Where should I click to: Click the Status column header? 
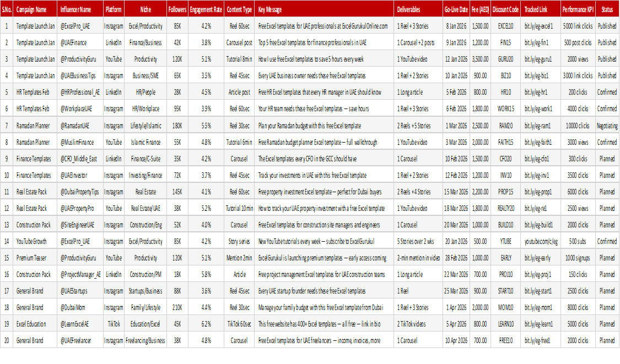(607, 9)
